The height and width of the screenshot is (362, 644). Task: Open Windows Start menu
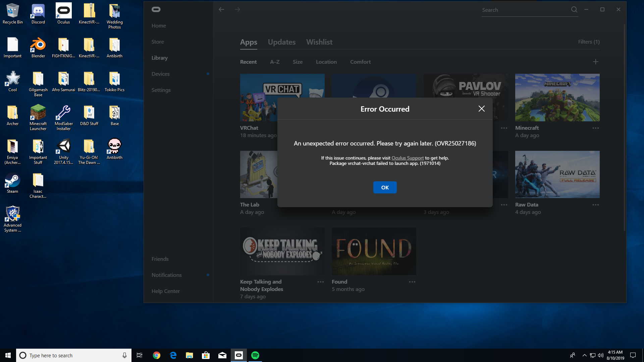tap(8, 355)
